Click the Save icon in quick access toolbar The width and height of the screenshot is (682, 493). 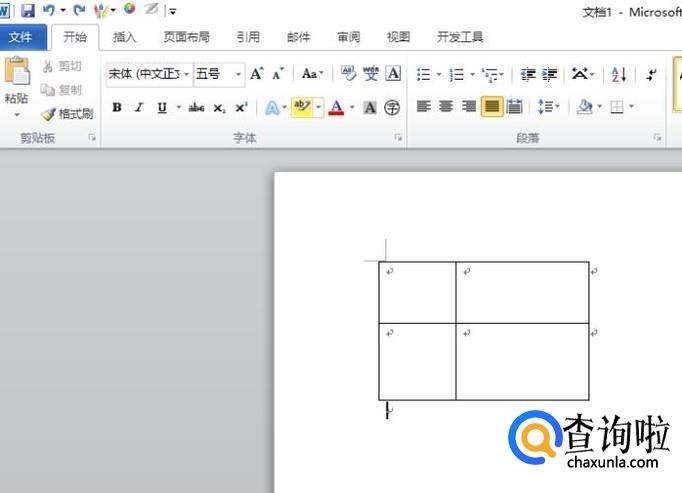pos(27,10)
